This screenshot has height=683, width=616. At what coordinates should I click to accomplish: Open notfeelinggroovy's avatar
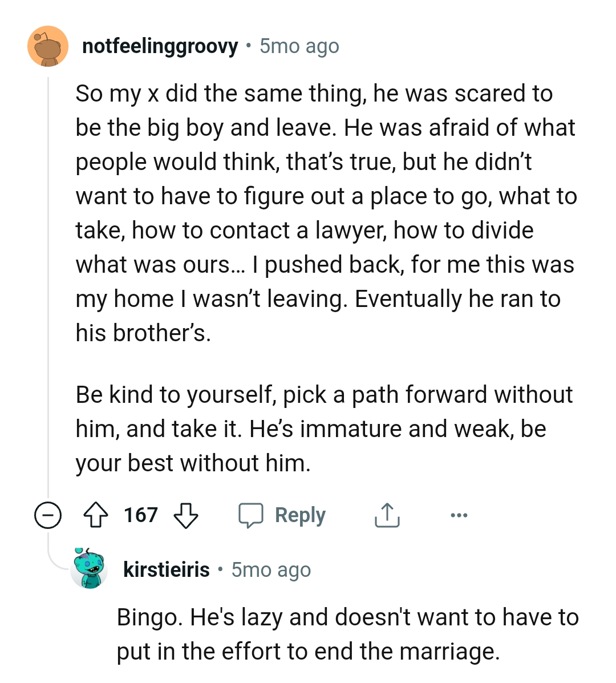click(x=48, y=46)
